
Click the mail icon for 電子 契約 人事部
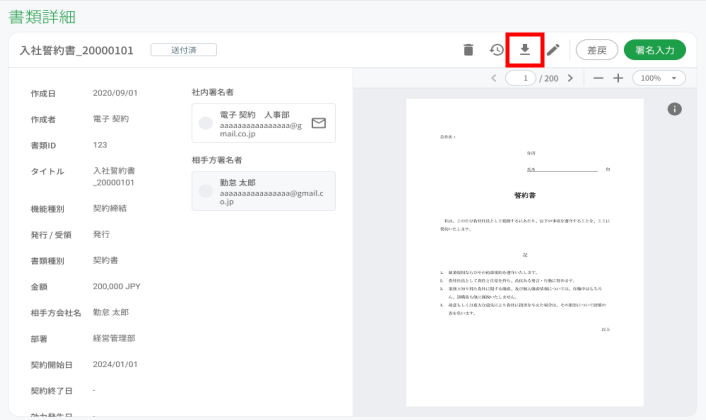[x=319, y=123]
